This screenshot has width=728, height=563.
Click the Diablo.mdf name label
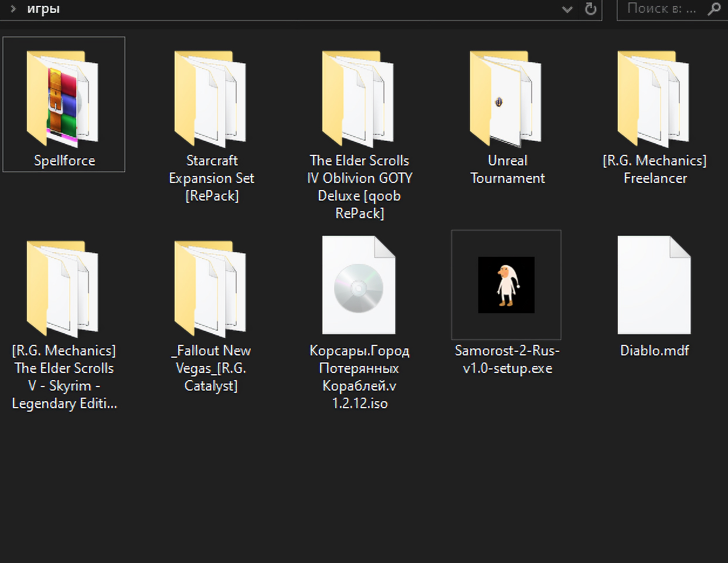(x=655, y=351)
